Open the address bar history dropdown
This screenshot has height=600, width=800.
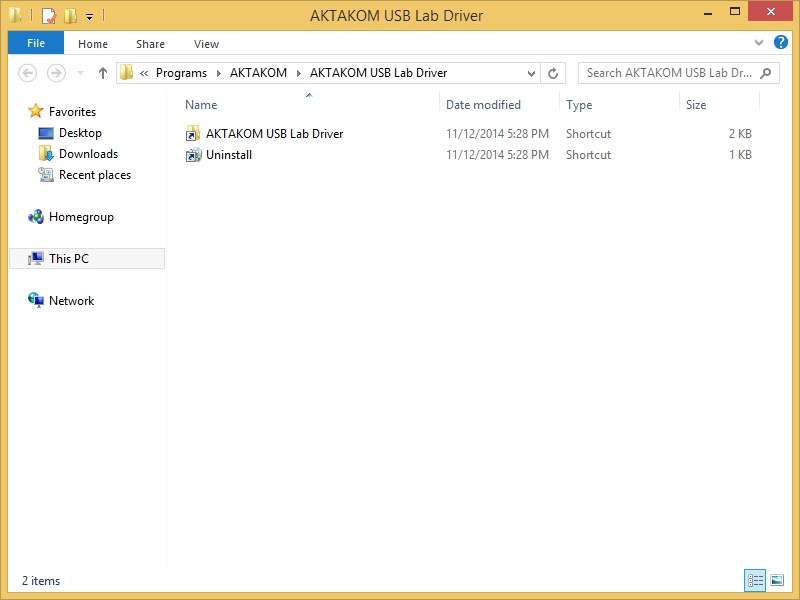coord(531,73)
